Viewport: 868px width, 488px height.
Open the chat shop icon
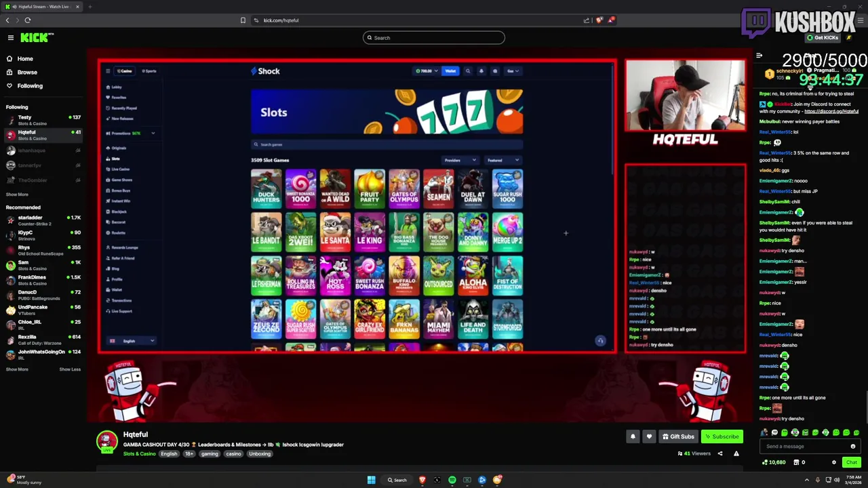(795, 462)
